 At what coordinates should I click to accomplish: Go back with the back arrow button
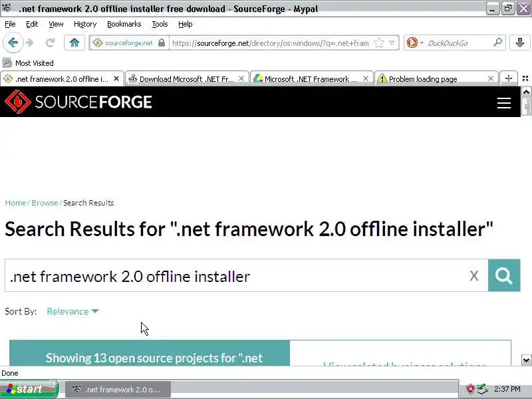pos(13,43)
